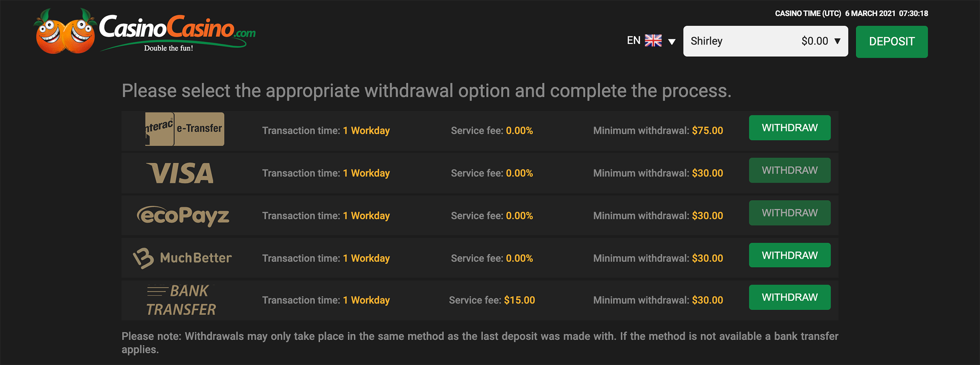Viewport: 980px width, 365px height.
Task: Select the Interac e-Transfer logo
Action: point(184,129)
